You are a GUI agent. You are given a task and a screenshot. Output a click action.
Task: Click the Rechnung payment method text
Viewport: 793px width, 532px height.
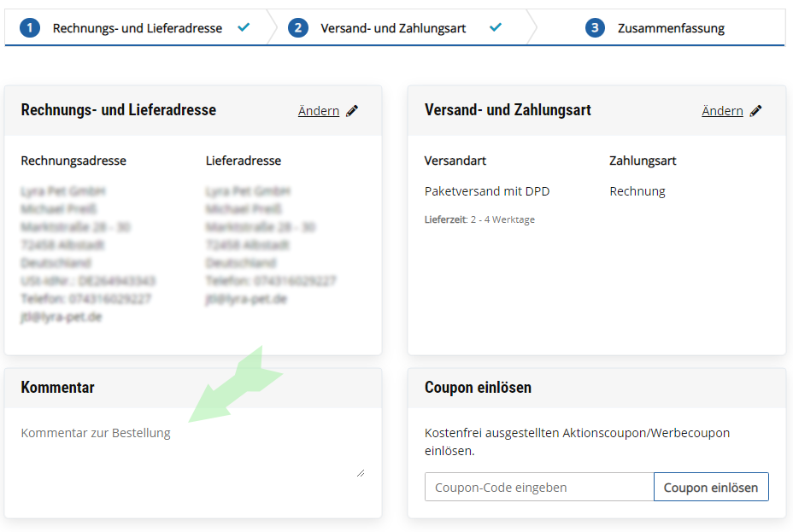click(x=637, y=191)
